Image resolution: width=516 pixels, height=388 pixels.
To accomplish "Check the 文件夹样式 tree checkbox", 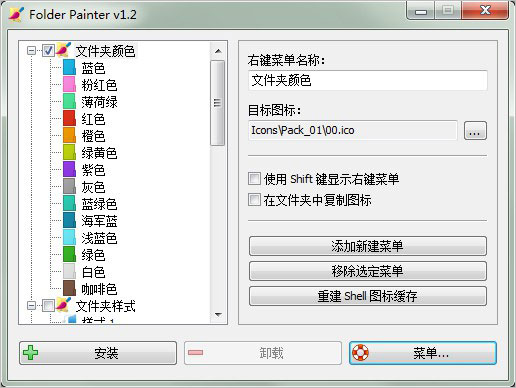I will pyautogui.click(x=48, y=305).
